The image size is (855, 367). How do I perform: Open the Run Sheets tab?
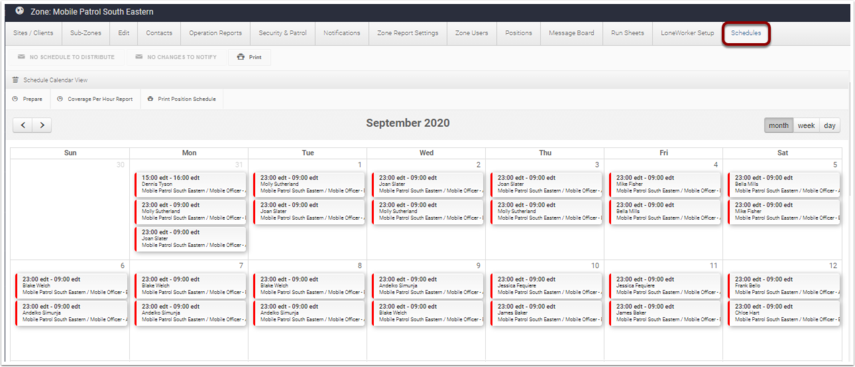pos(627,33)
